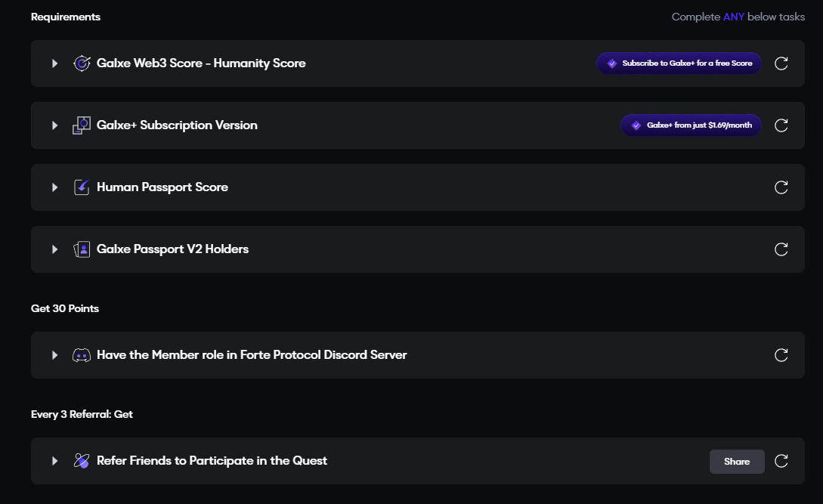Click the Discord logo icon
Viewport: 823px width, 504px height.
coord(82,355)
